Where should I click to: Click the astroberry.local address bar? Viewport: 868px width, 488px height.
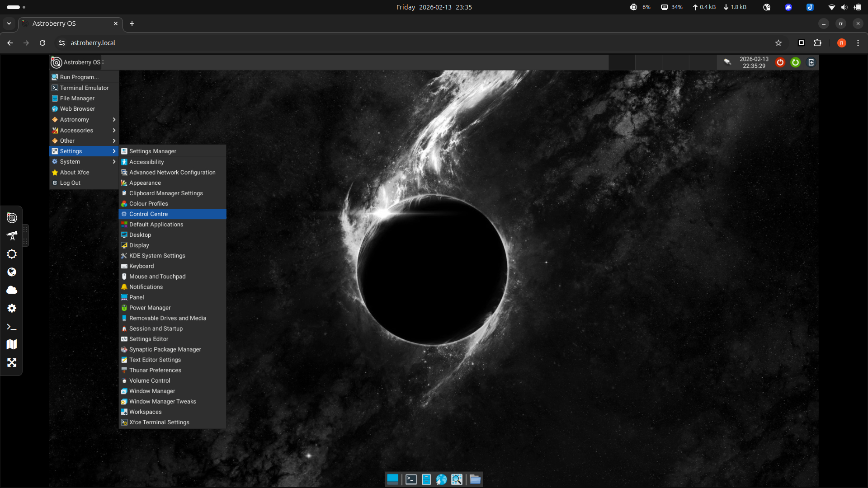point(93,43)
